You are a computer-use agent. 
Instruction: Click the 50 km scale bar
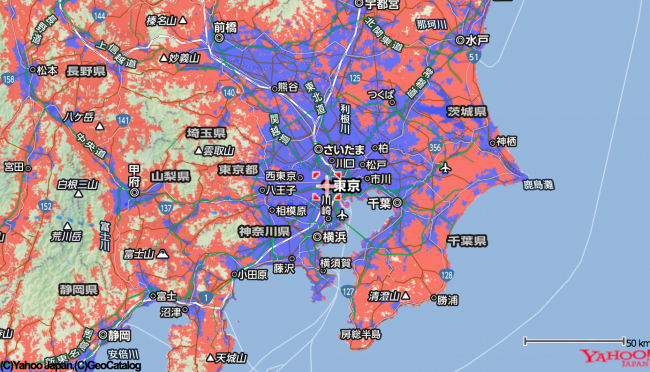574,341
